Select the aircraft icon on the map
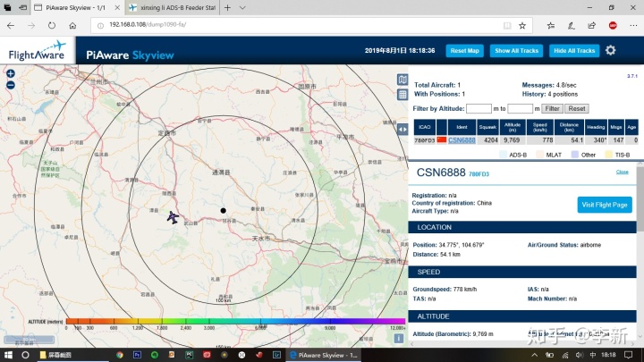 [173, 217]
